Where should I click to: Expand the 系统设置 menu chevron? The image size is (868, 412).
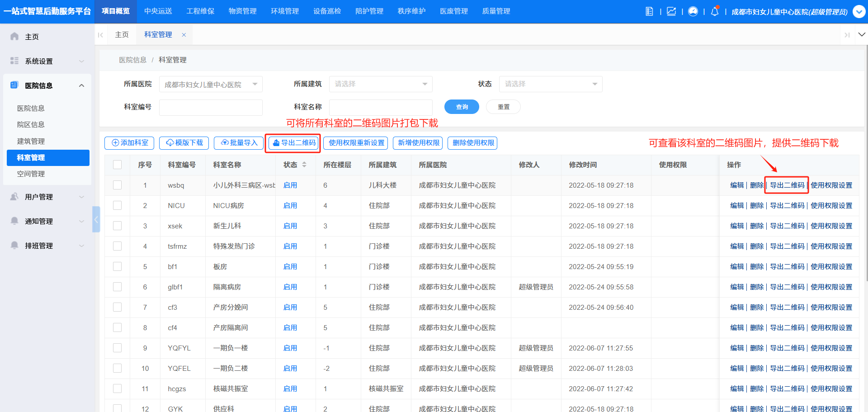(x=81, y=61)
